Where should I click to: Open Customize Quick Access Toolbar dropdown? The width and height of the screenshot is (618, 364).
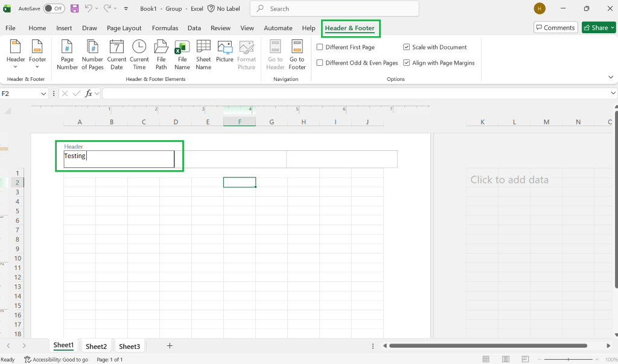click(x=126, y=8)
